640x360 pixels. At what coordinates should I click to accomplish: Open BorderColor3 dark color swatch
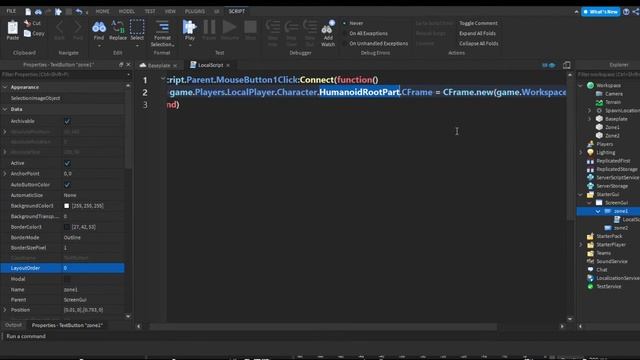tap(67, 227)
